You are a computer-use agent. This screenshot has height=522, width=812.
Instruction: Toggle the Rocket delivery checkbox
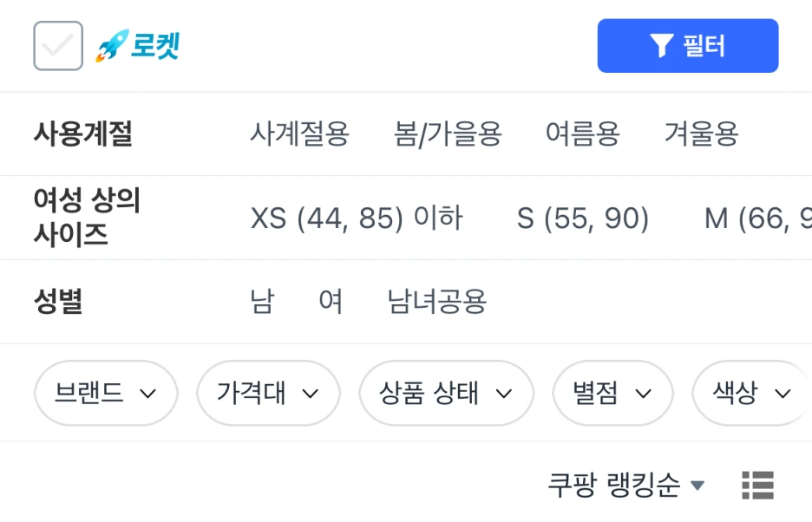point(58,46)
